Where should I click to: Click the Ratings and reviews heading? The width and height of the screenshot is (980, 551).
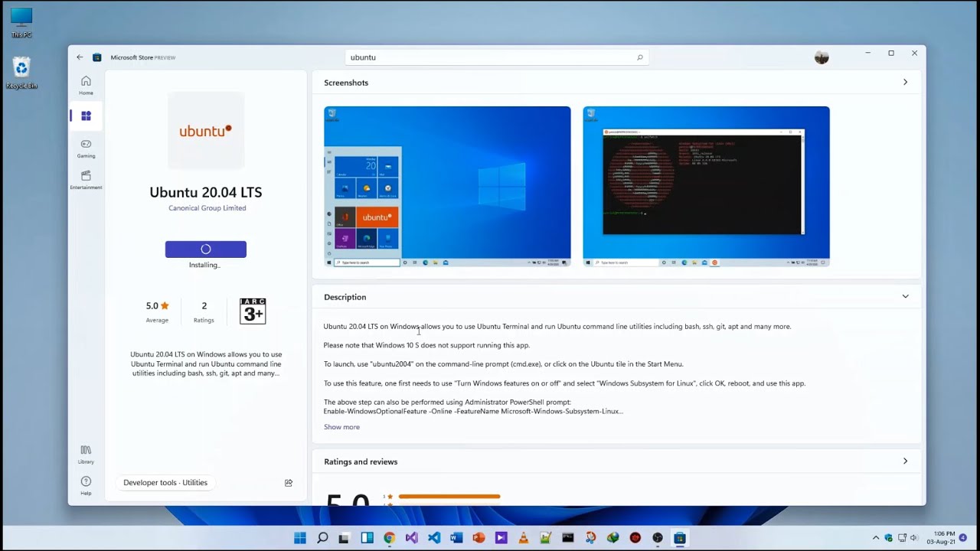coord(361,462)
